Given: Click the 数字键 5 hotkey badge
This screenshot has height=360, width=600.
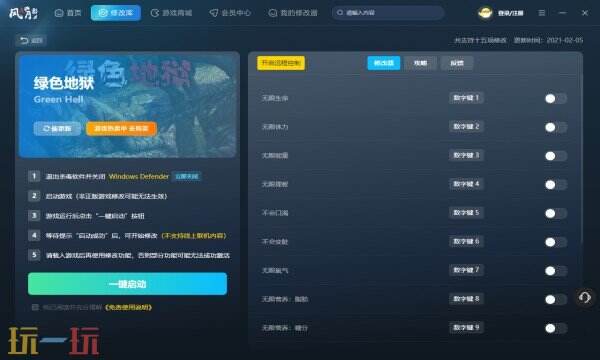Looking at the screenshot, I should point(466,213).
